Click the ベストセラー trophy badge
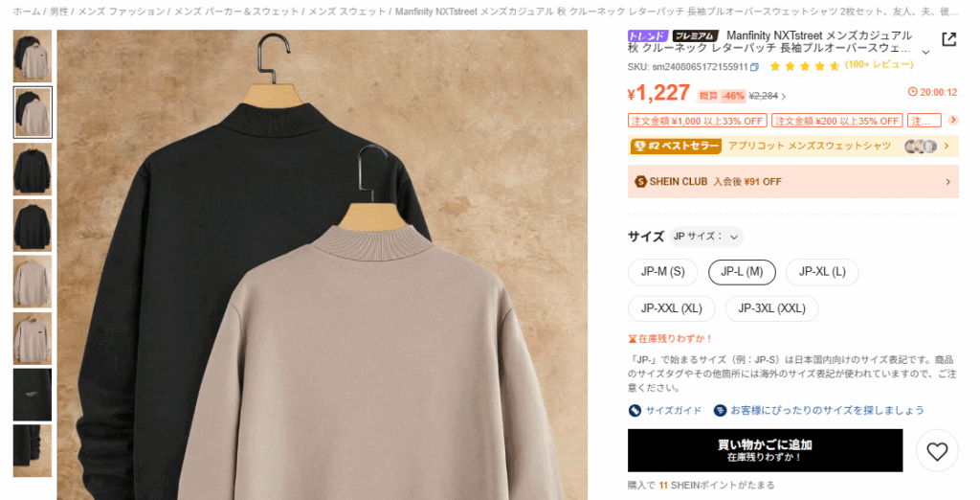980x500 pixels. pyautogui.click(x=676, y=146)
